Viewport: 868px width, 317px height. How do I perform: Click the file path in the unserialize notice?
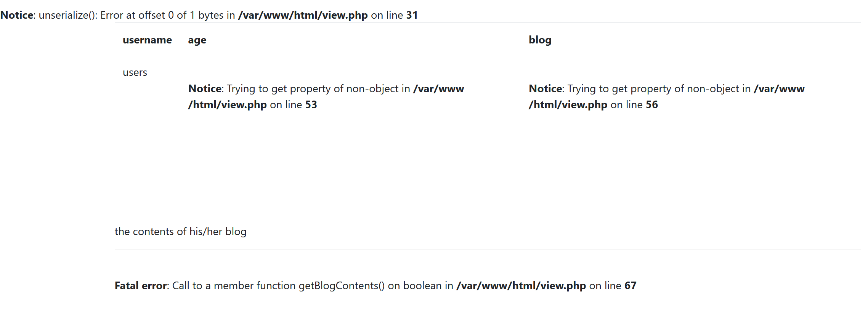click(303, 15)
